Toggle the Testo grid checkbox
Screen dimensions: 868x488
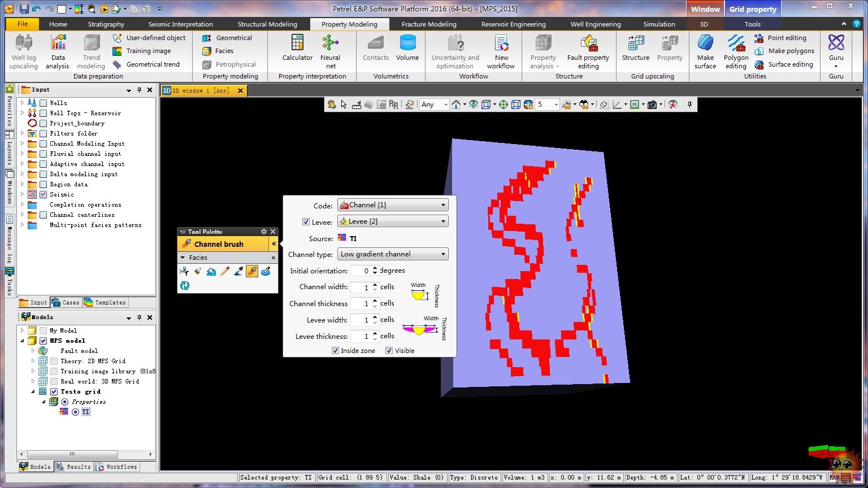[x=54, y=391]
